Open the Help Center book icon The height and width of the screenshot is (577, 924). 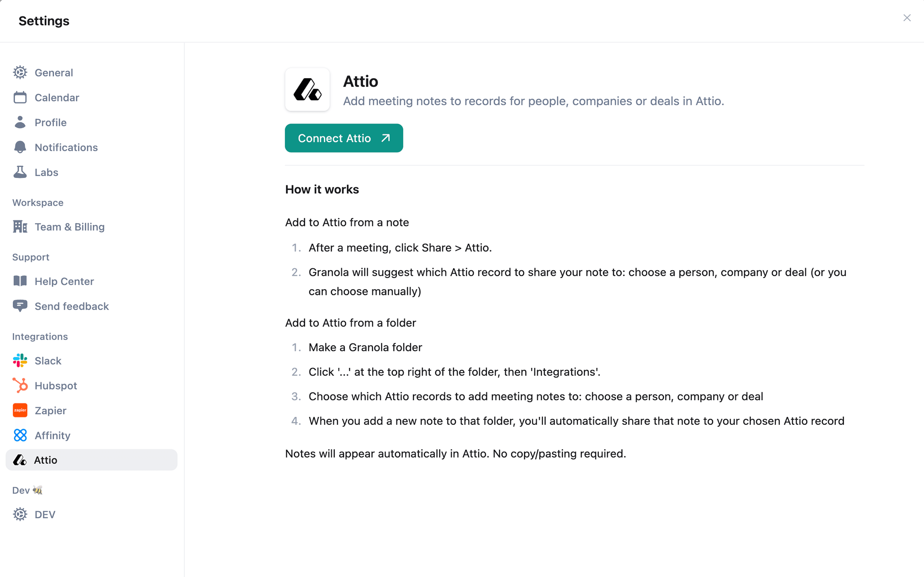(20, 281)
